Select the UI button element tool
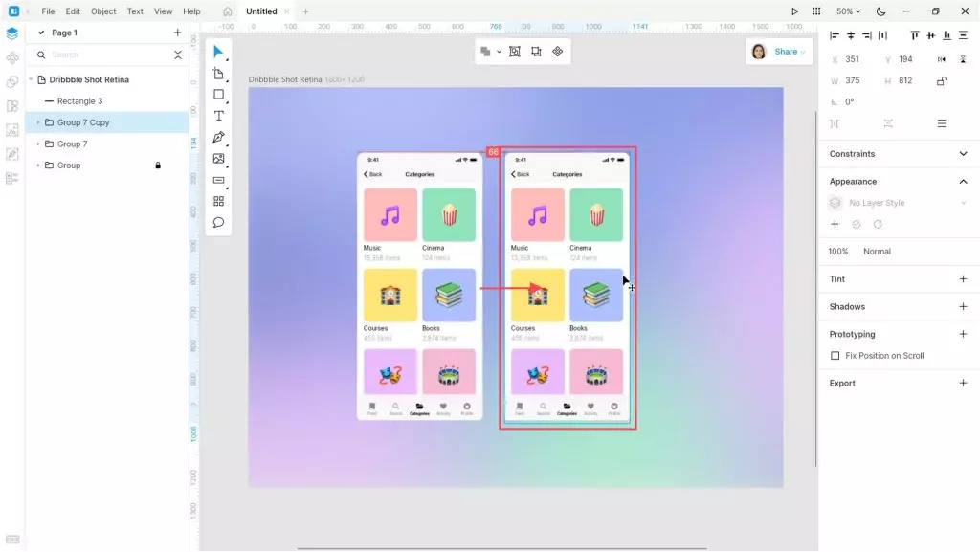 pos(218,180)
